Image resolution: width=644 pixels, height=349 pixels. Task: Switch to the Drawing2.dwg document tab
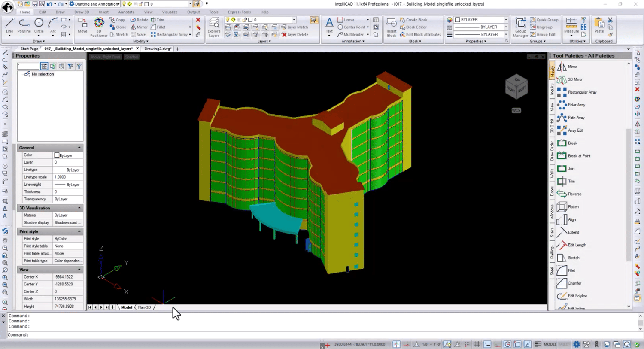click(x=158, y=49)
